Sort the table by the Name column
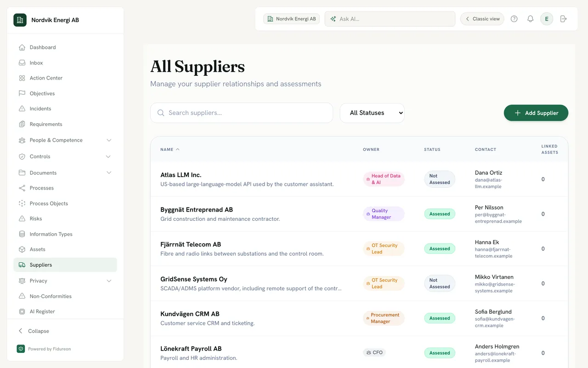 (170, 149)
